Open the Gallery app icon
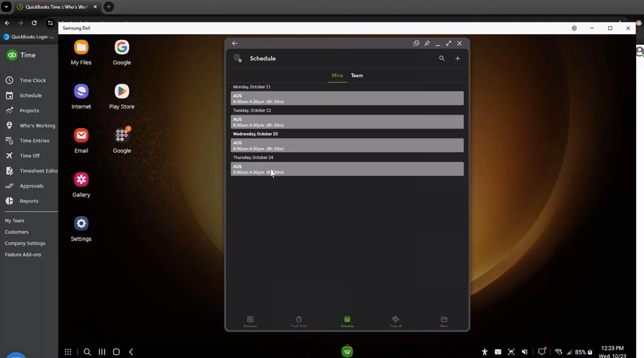644x358 pixels. click(x=81, y=180)
